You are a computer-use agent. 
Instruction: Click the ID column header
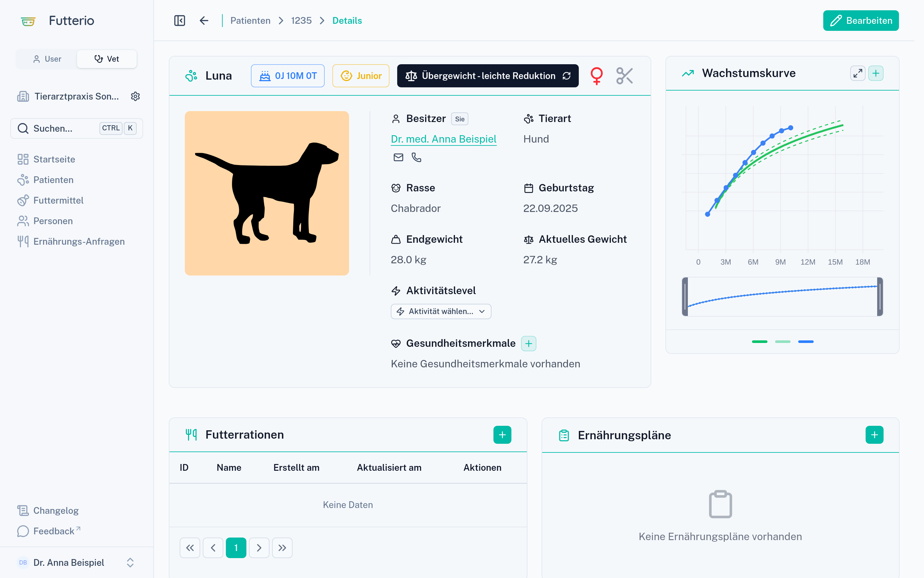pyautogui.click(x=184, y=468)
